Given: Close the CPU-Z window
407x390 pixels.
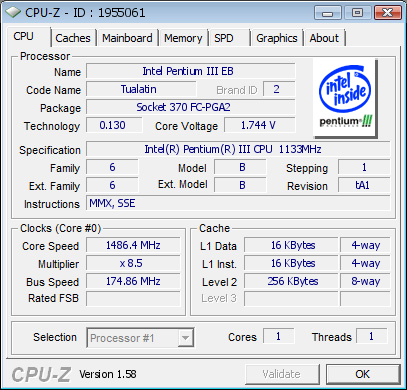Looking at the screenshot, I should (387, 13).
